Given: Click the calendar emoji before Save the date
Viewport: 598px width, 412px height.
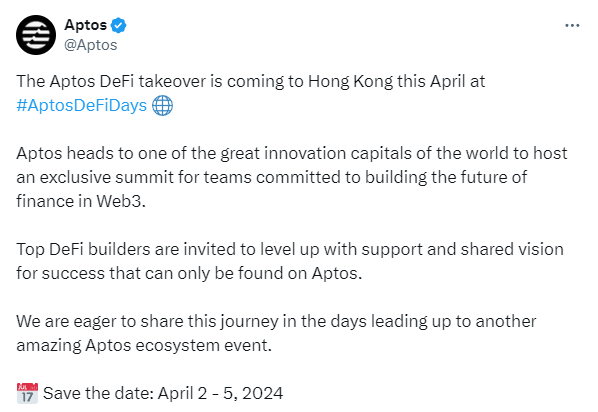Looking at the screenshot, I should coord(27,393).
